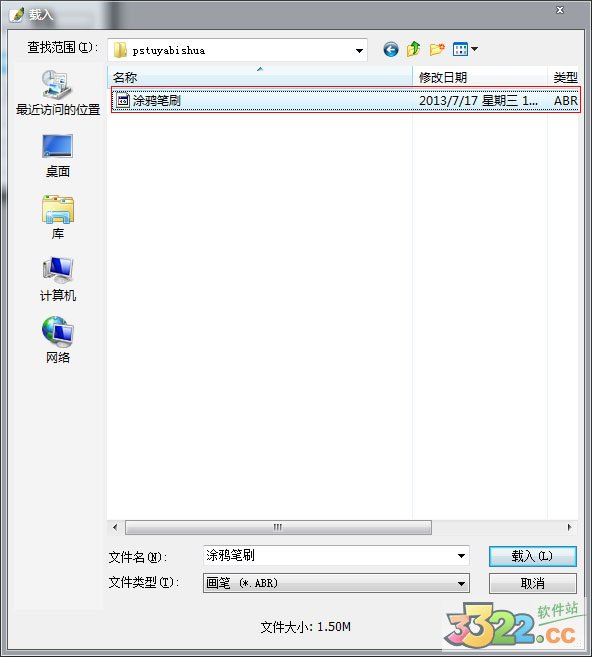Viewport: 592px width, 657px height.
Task: Open the Network (网络) location
Action: coord(58,340)
